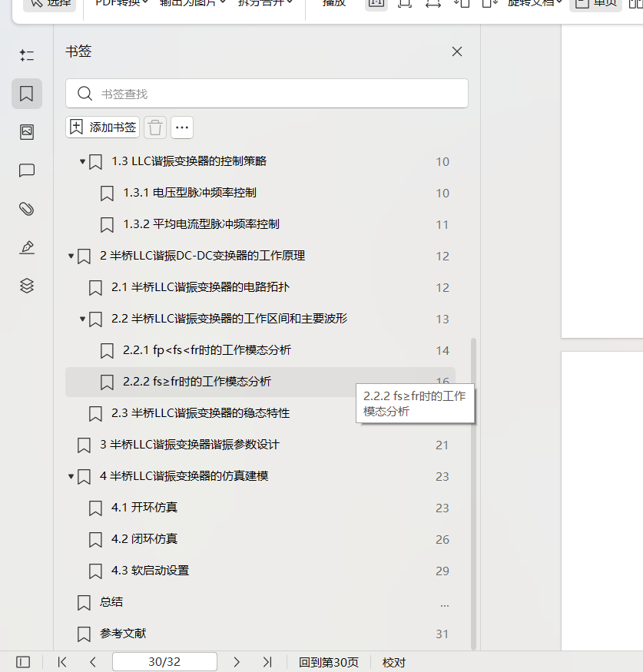
Task: Open bookmark 4 半桥LLC谐振变换器的仿真建模
Action: (184, 476)
